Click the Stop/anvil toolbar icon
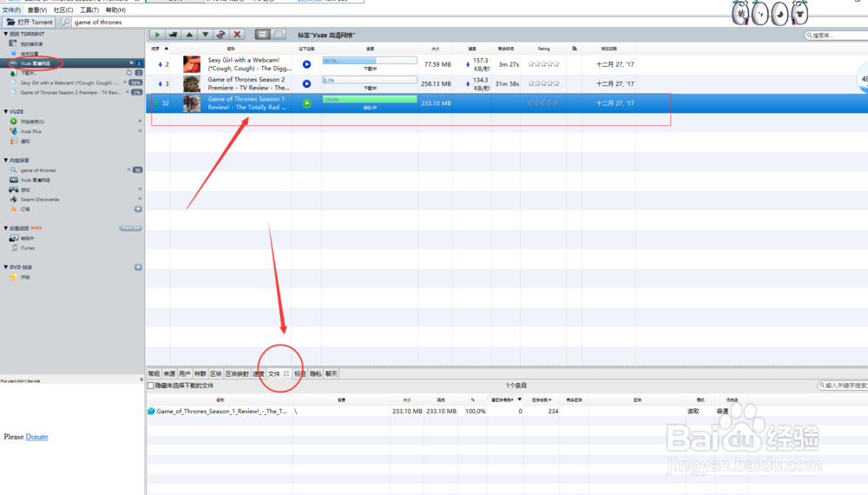The width and height of the screenshot is (868, 495). click(174, 35)
